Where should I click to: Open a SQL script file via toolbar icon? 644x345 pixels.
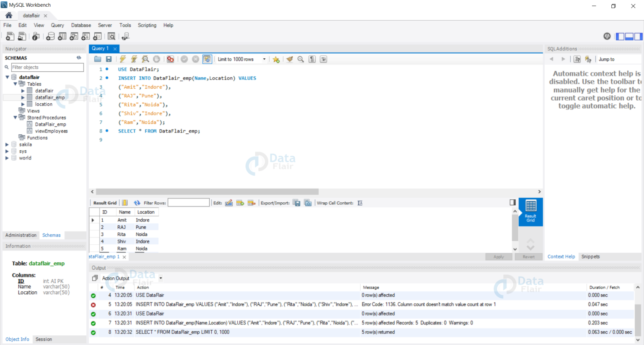tap(22, 37)
